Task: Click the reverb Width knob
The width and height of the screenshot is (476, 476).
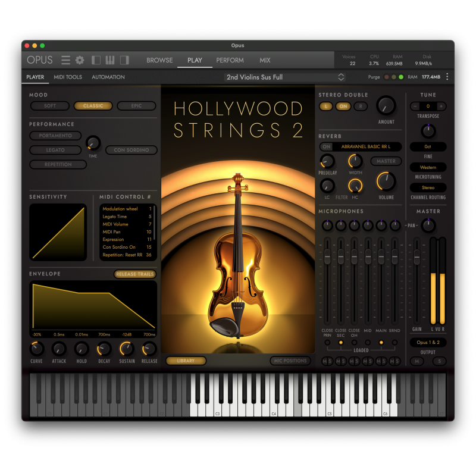Action: click(355, 161)
